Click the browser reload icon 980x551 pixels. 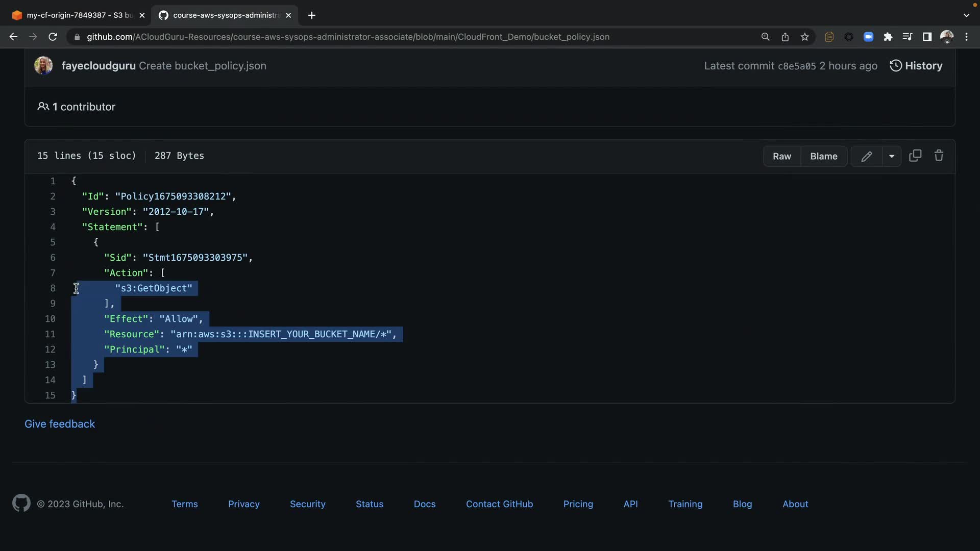(53, 37)
